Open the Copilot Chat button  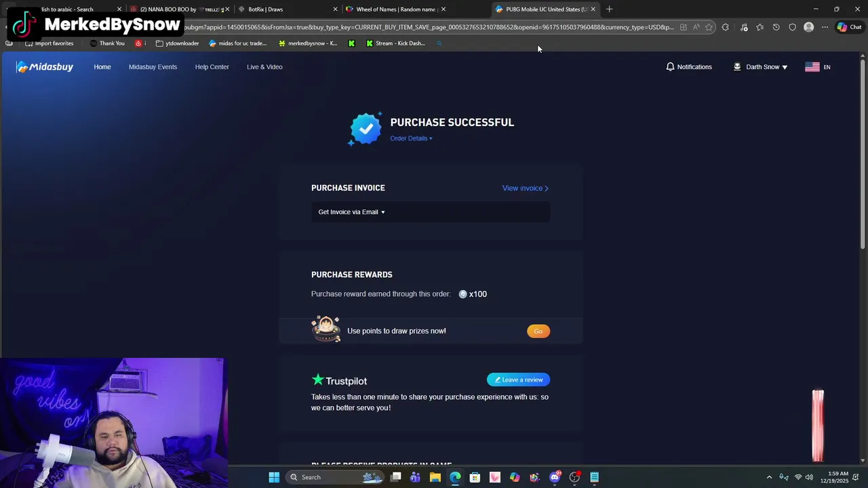click(x=849, y=27)
